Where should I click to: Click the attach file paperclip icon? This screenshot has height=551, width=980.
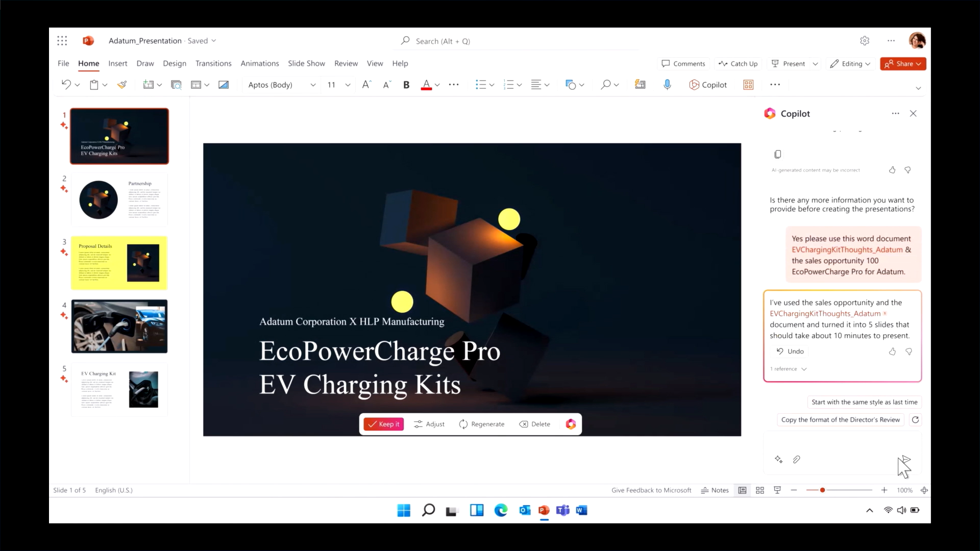pyautogui.click(x=796, y=460)
